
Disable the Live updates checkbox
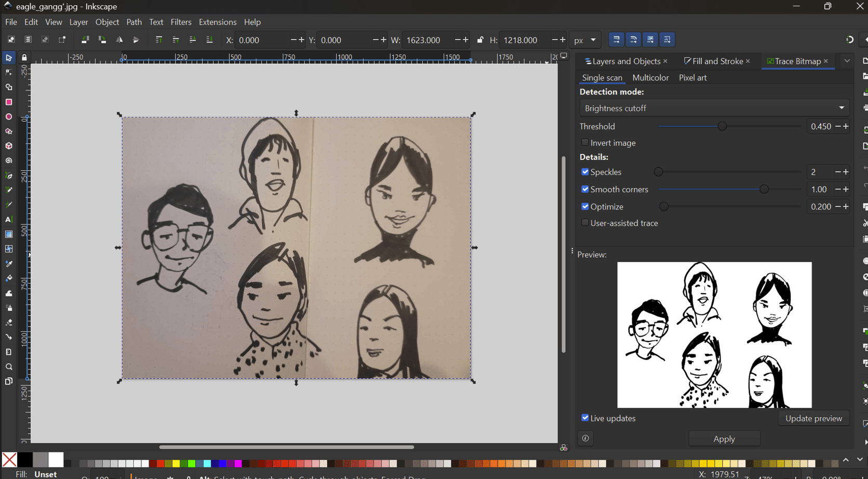click(585, 418)
